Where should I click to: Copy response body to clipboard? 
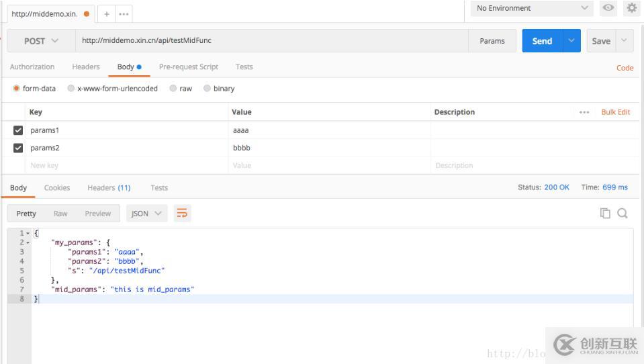point(605,213)
